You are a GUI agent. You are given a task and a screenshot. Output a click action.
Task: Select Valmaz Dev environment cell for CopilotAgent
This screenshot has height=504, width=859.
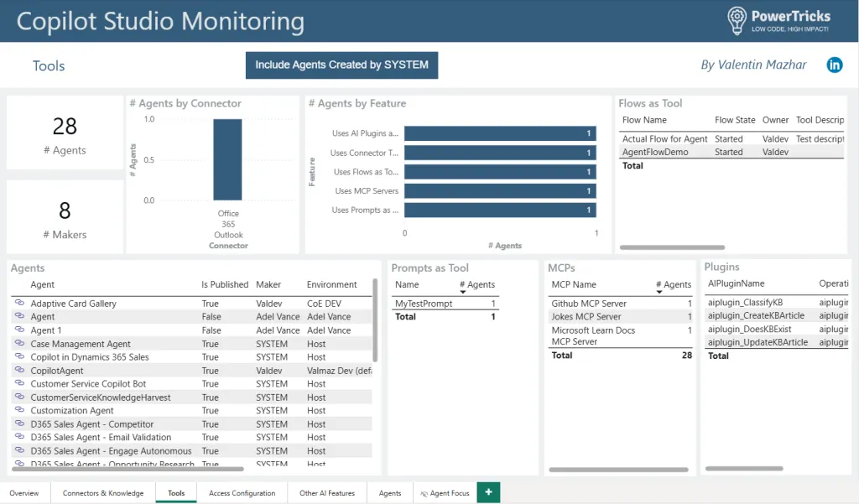click(x=339, y=371)
